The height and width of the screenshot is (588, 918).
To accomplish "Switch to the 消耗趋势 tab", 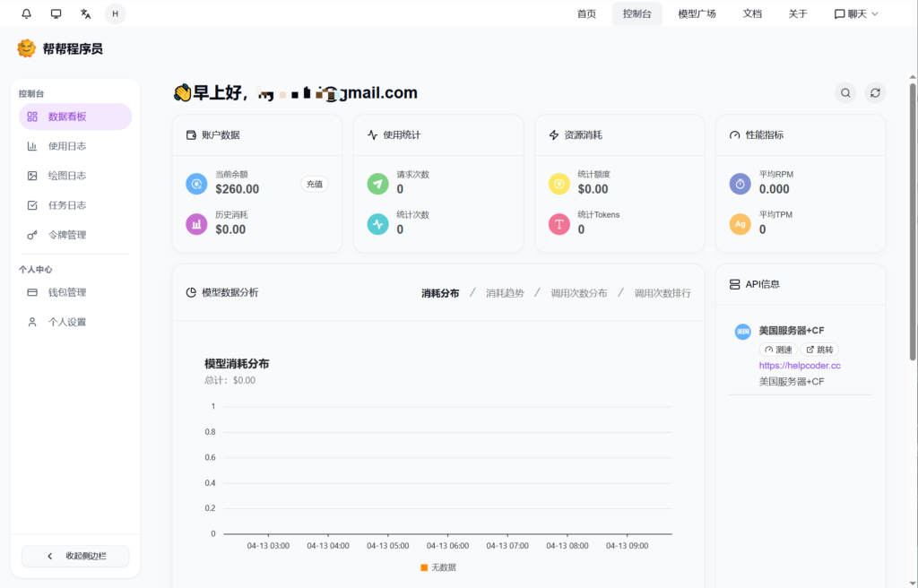I will (x=505, y=293).
